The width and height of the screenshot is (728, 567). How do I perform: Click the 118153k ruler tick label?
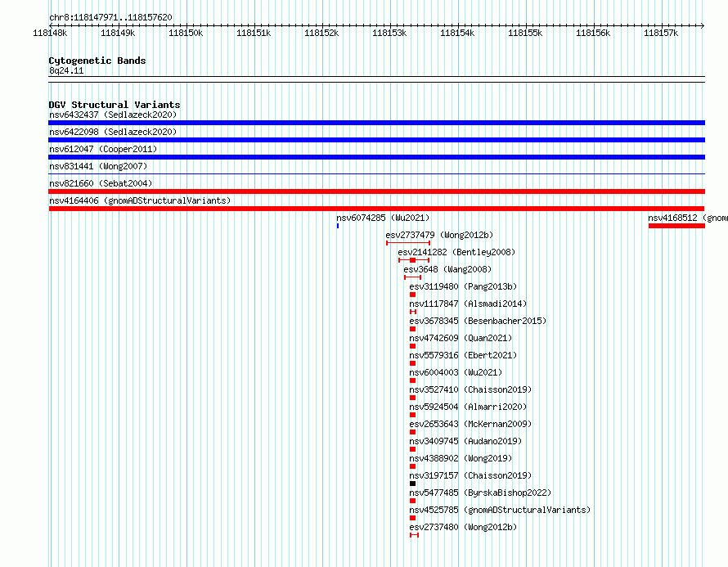tap(389, 33)
